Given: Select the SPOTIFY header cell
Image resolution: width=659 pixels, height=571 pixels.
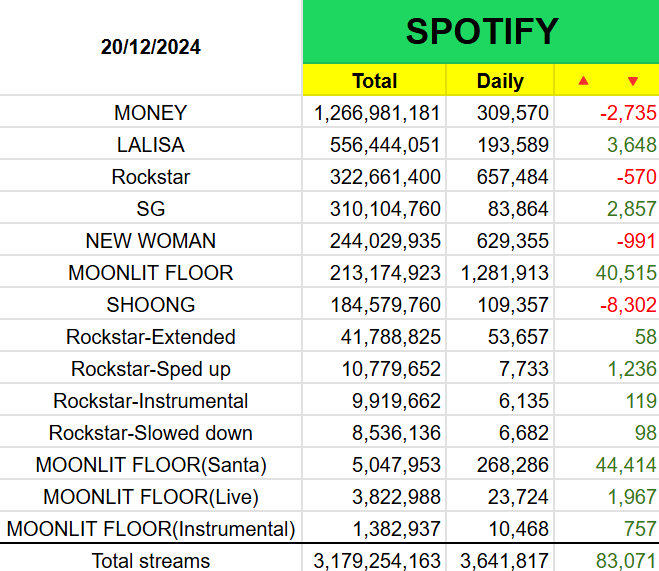Looking at the screenshot, I should pos(481,32).
